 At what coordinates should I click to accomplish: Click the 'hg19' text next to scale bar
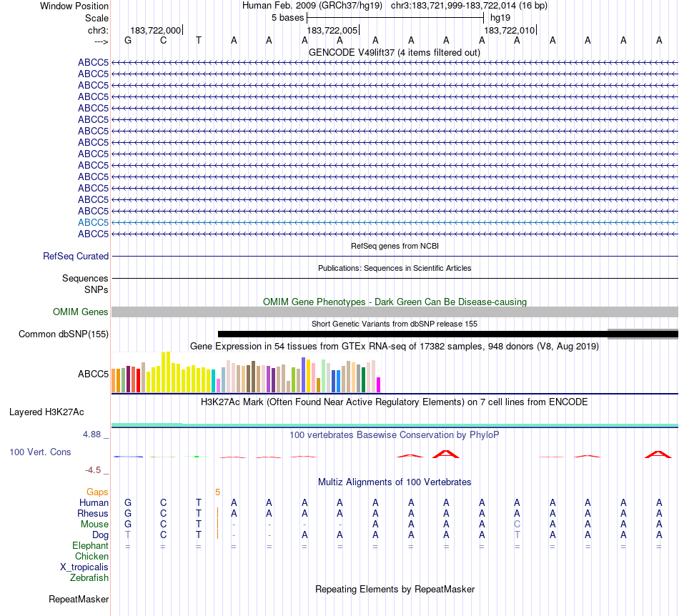pyautogui.click(x=500, y=18)
